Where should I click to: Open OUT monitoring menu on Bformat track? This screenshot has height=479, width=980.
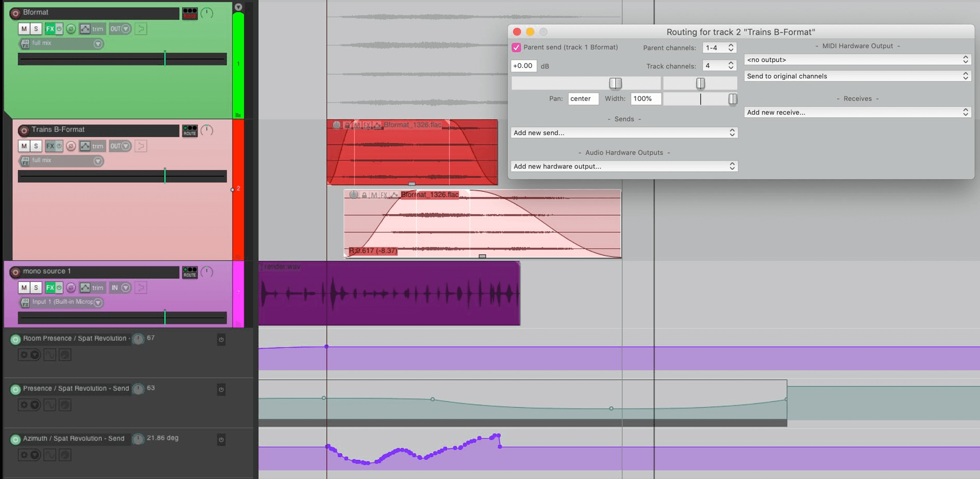pyautogui.click(x=120, y=29)
